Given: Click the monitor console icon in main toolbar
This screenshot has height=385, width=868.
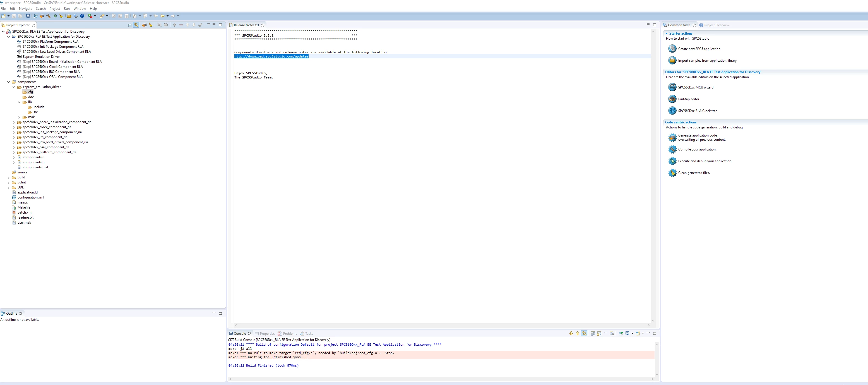Looking at the screenshot, I should [x=28, y=16].
